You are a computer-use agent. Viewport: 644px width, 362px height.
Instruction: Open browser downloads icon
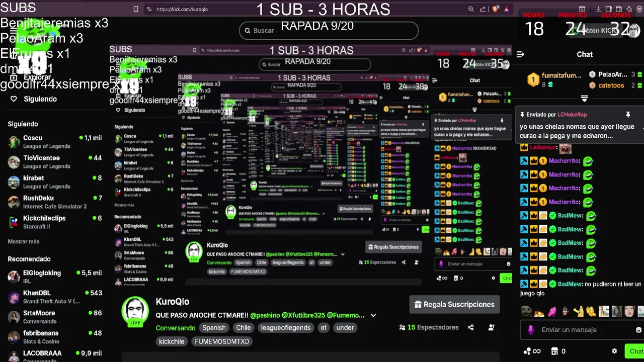(x=598, y=9)
